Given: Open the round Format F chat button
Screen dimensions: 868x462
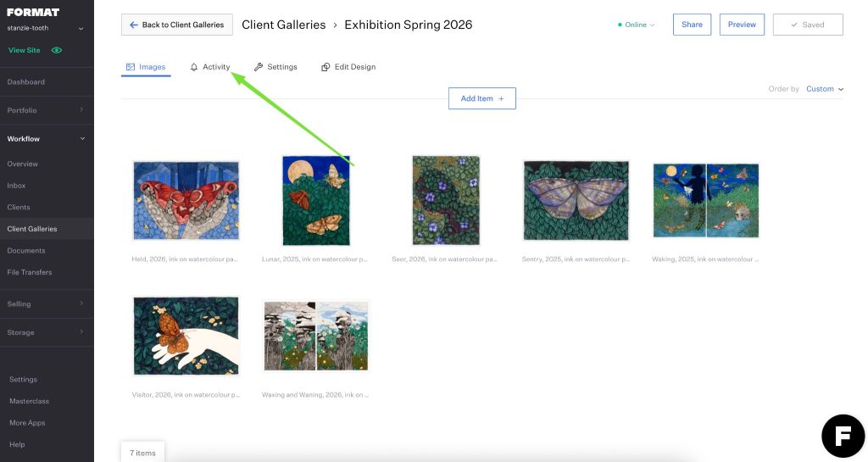Looking at the screenshot, I should tap(843, 436).
